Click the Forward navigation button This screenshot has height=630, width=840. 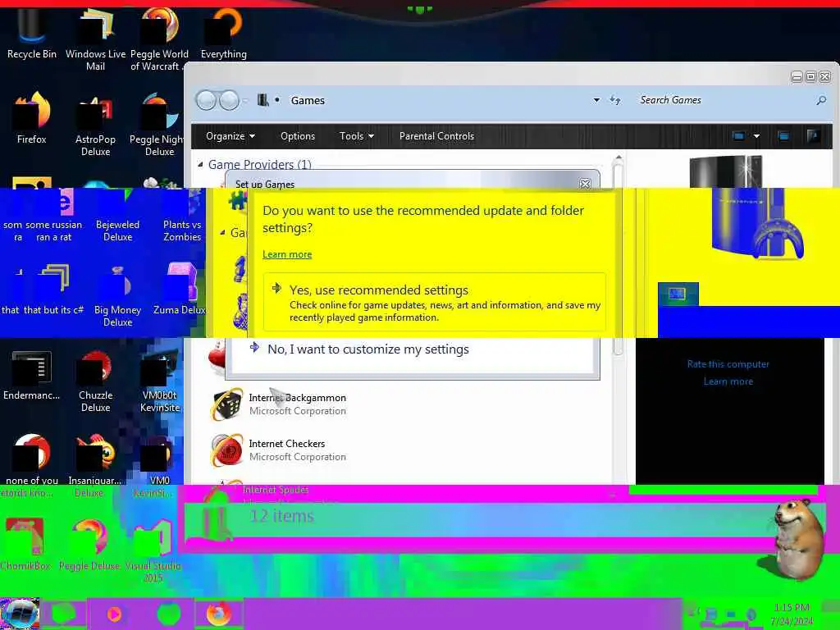point(230,100)
